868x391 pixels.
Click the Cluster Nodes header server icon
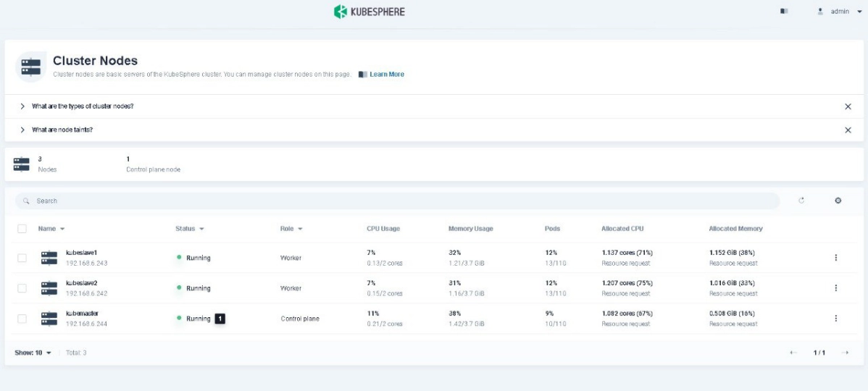point(30,67)
